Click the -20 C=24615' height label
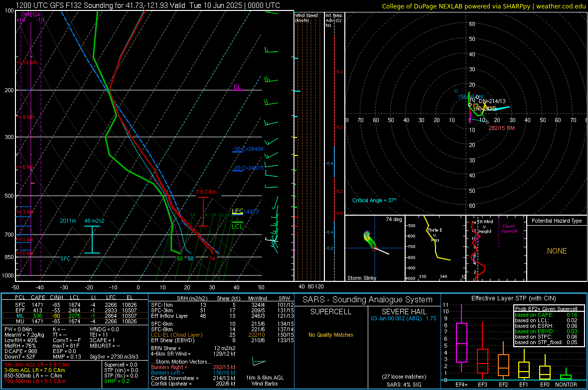Image resolution: width=588 pixels, height=390 pixels. click(248, 168)
